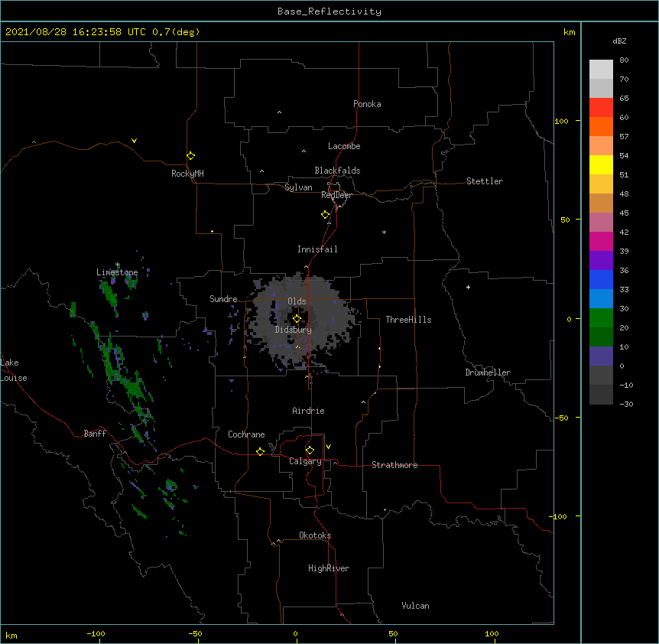
Task: Click the dBZ legend heading
Action: click(619, 41)
